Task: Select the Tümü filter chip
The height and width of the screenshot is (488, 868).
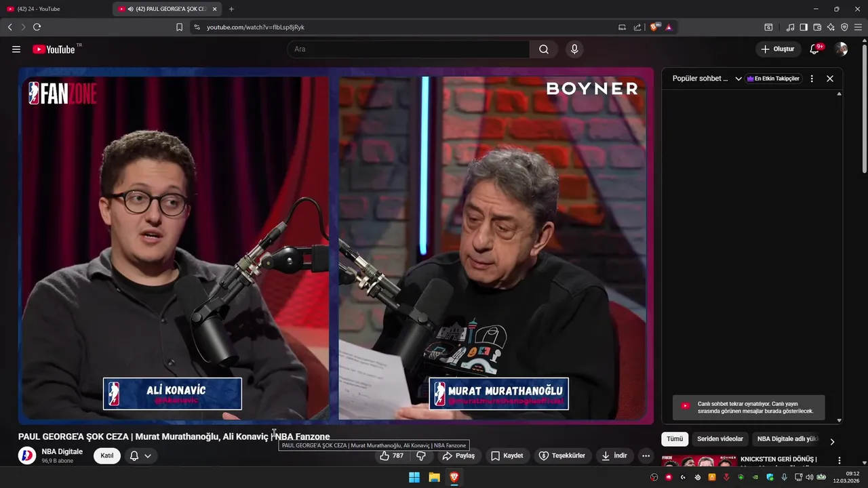Action: 675,439
